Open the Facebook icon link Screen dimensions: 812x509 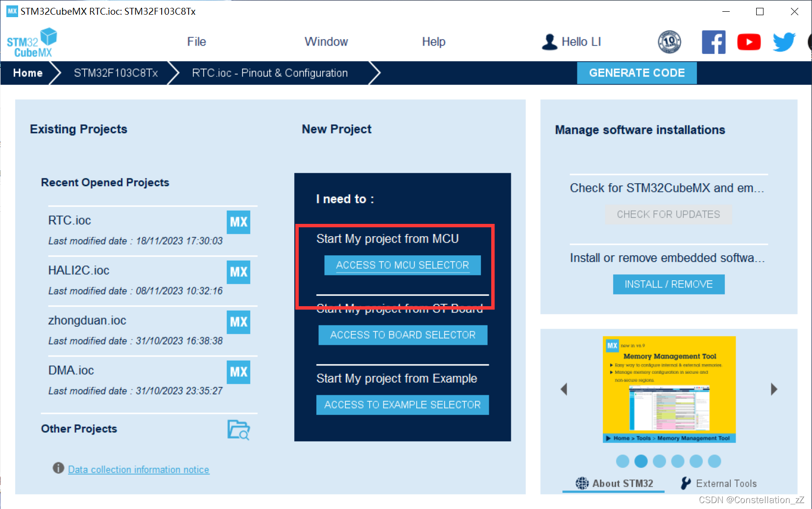[x=714, y=42]
